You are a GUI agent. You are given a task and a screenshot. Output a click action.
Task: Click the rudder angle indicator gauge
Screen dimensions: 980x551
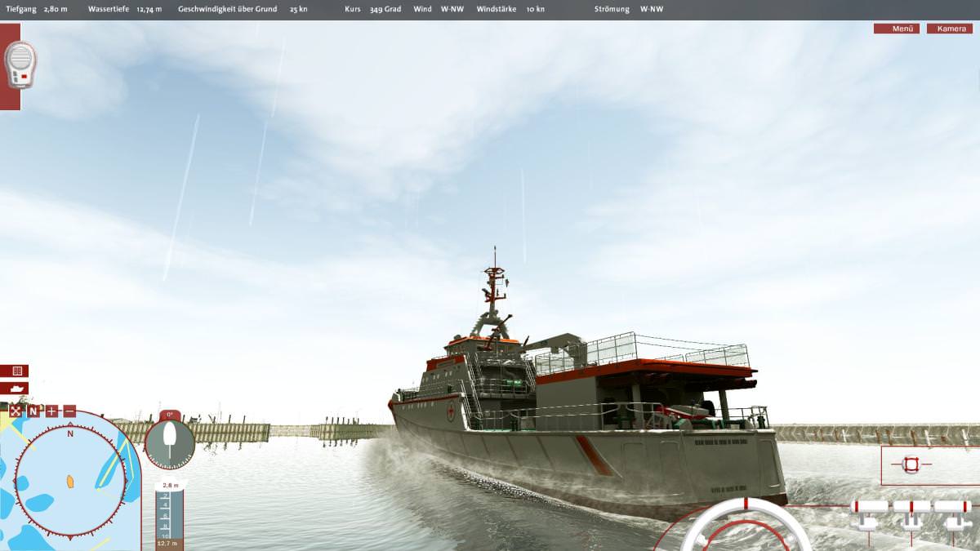170,442
